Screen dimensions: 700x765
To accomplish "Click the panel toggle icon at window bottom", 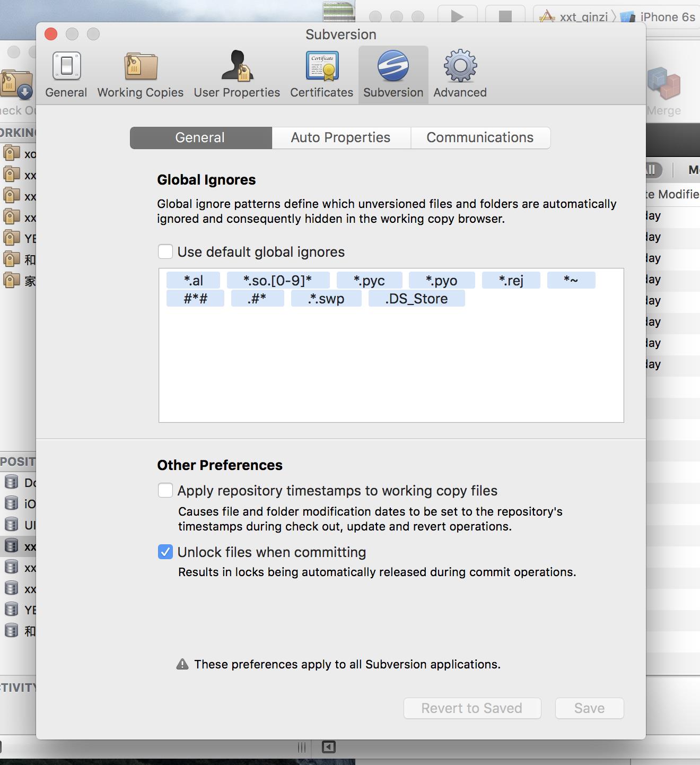I will [x=329, y=747].
